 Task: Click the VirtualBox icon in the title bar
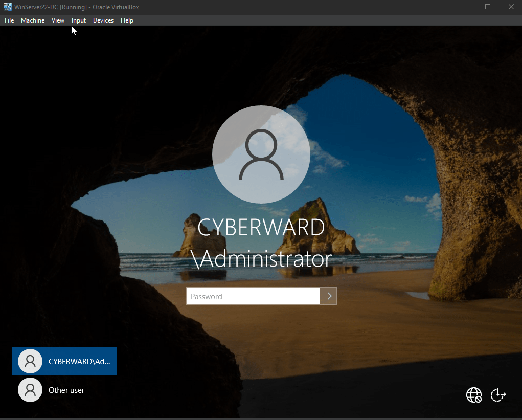(x=7, y=7)
